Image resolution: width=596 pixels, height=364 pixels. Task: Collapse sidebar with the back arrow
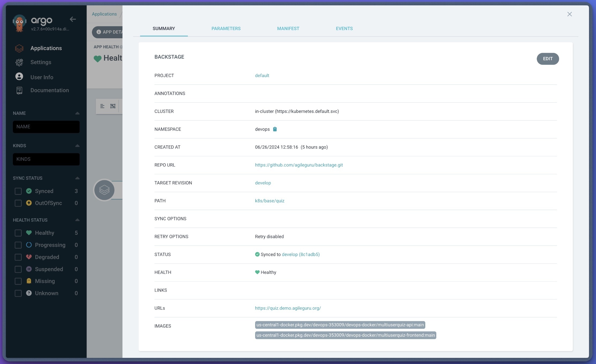coord(73,19)
